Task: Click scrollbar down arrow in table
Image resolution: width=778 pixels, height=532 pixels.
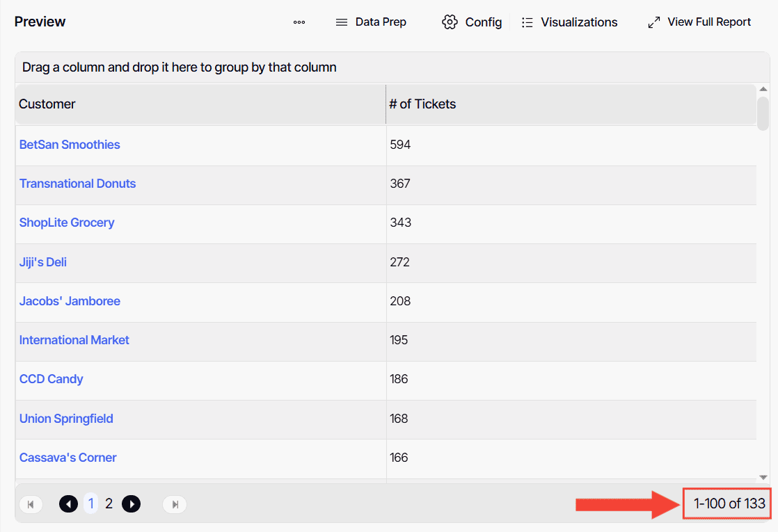Action: [763, 478]
